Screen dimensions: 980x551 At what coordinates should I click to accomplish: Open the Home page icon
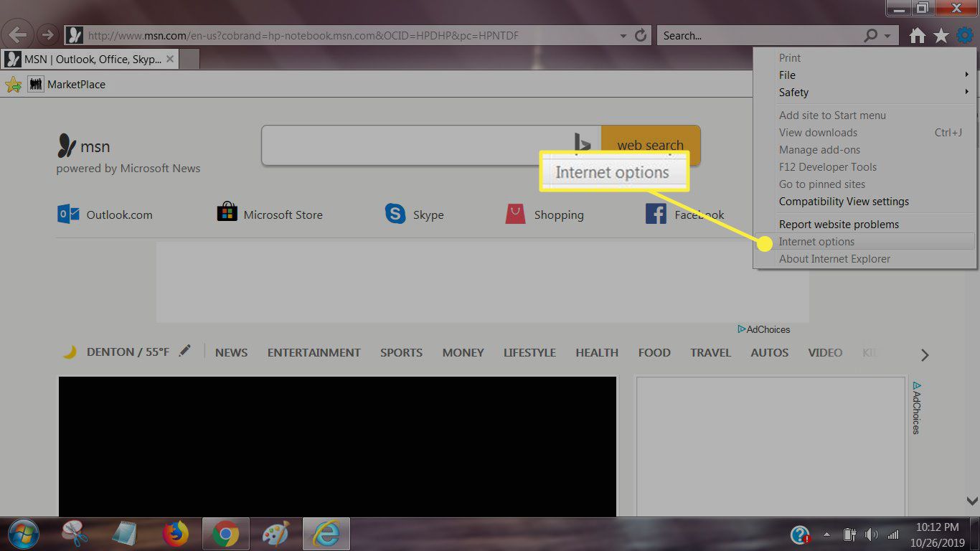[917, 35]
